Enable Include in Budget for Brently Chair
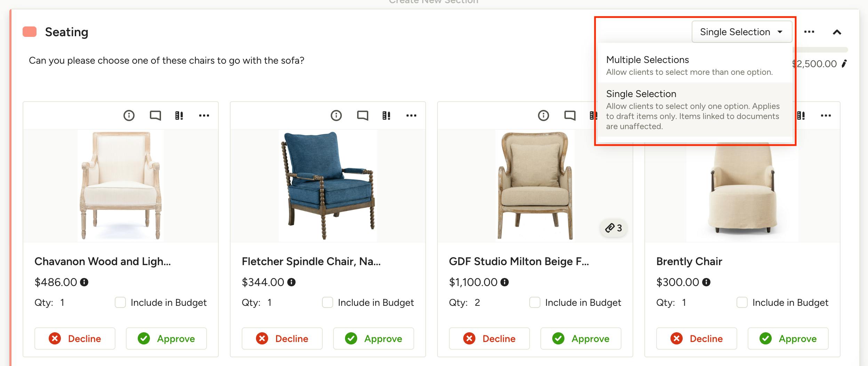 click(x=742, y=302)
